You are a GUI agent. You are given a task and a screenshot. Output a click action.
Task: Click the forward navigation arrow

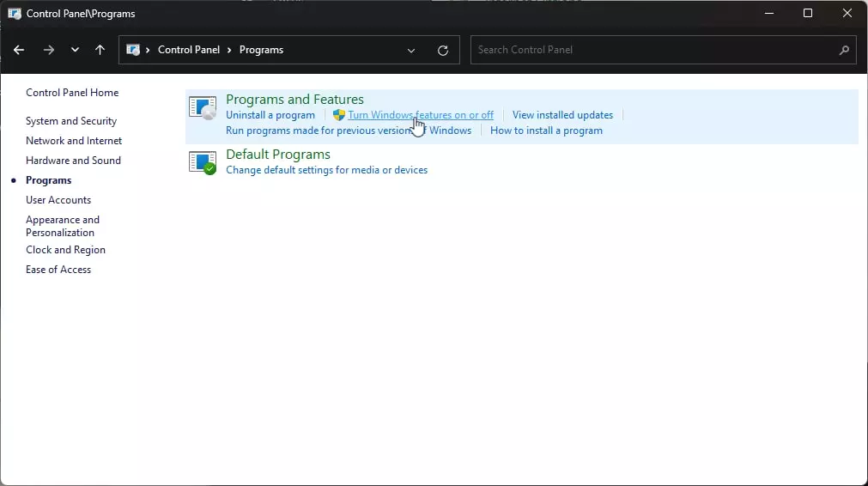click(49, 50)
